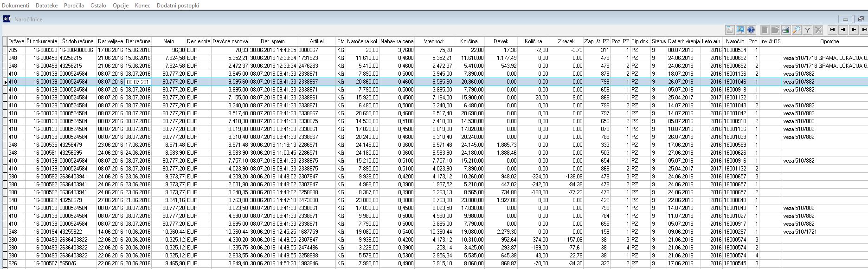Click Davek value 1.927,86

pos(501,200)
